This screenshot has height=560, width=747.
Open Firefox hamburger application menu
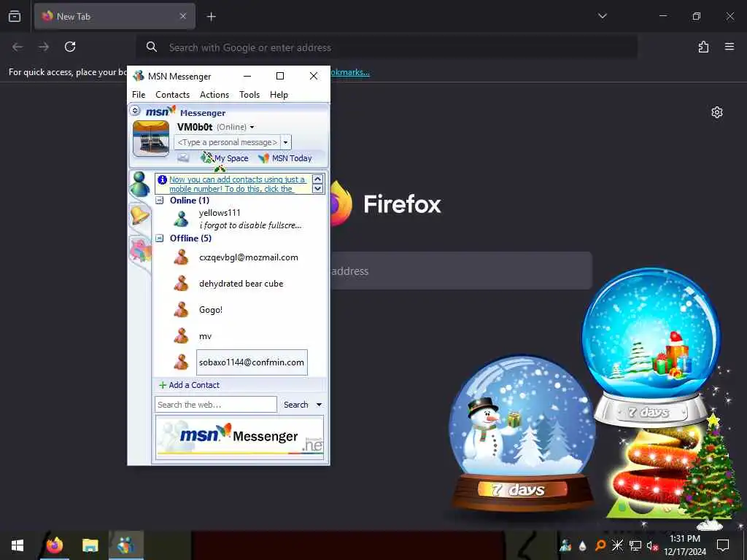729,47
